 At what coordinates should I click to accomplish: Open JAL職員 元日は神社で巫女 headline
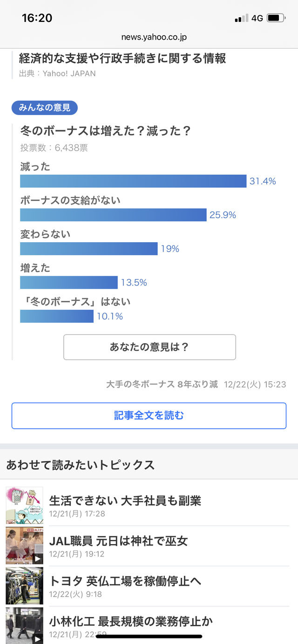(x=118, y=541)
